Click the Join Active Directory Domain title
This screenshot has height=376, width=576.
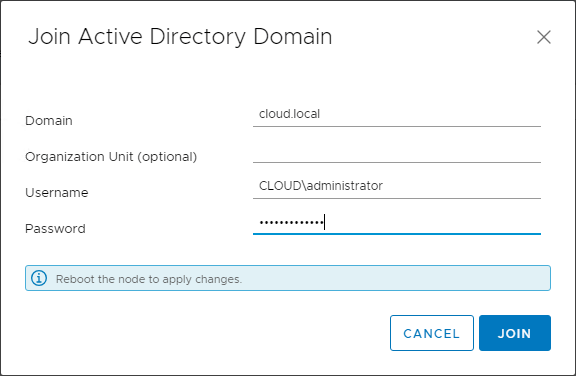[180, 37]
